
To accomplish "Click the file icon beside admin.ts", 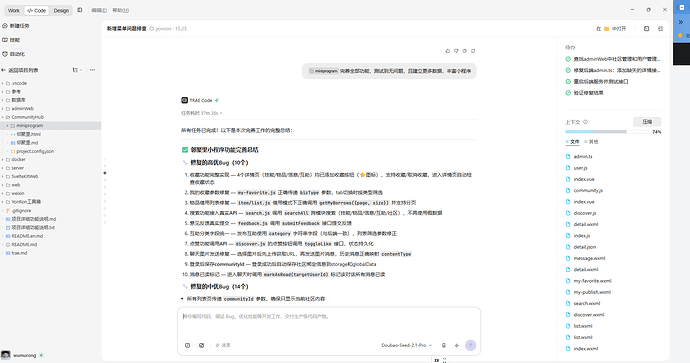I will 568,156.
